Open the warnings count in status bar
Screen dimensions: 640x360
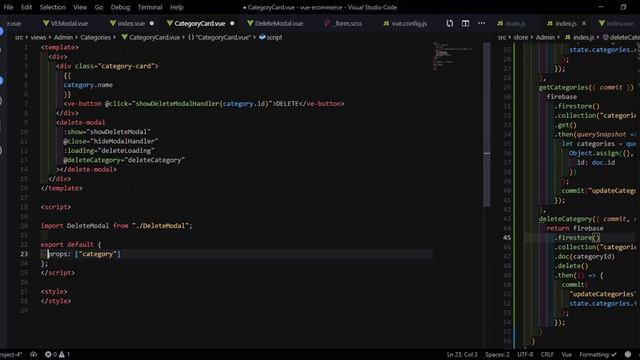[x=64, y=354]
